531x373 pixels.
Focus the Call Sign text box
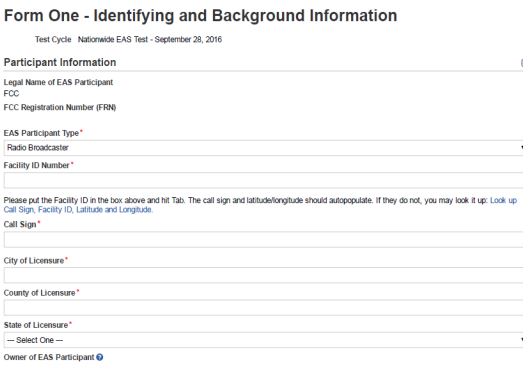263,240
